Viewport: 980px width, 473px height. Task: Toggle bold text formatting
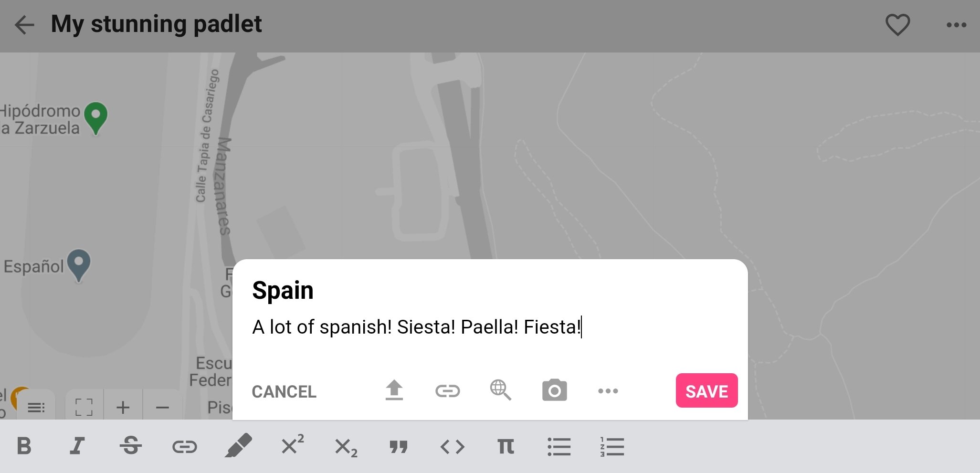pyautogui.click(x=24, y=447)
